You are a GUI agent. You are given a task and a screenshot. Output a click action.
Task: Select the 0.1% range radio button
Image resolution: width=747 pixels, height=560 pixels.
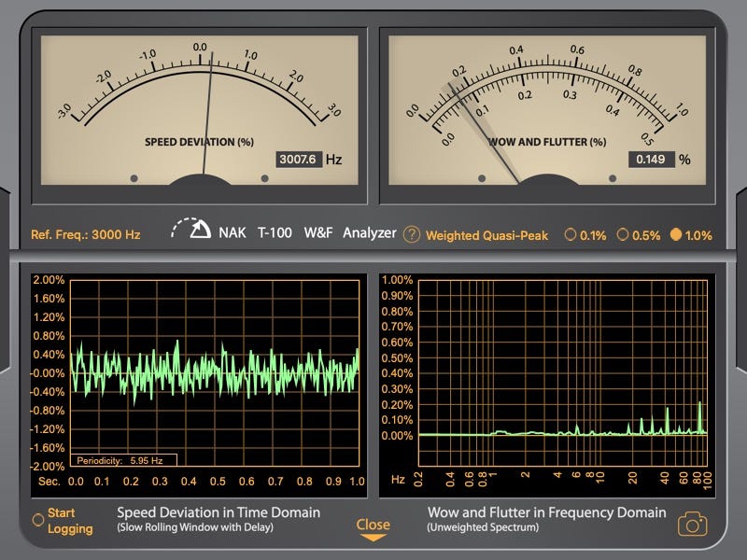point(571,235)
